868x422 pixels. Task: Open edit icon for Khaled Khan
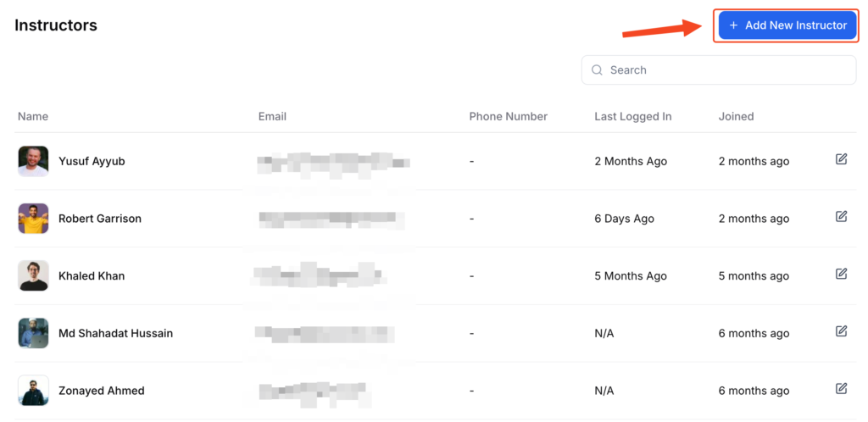(841, 274)
